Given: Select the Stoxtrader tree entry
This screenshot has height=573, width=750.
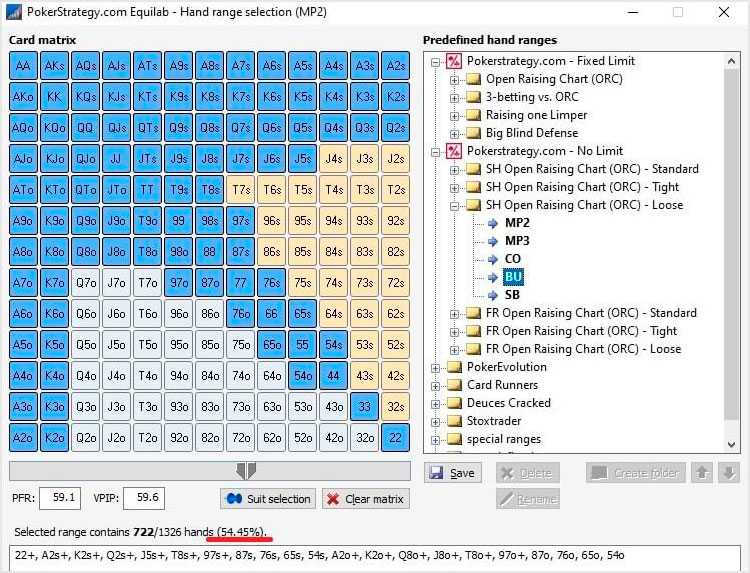Looking at the screenshot, I should 494,421.
